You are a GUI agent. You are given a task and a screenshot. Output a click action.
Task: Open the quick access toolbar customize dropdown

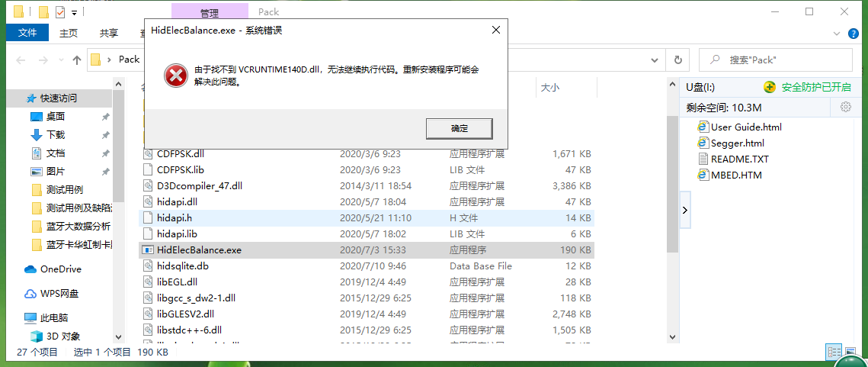pos(74,11)
